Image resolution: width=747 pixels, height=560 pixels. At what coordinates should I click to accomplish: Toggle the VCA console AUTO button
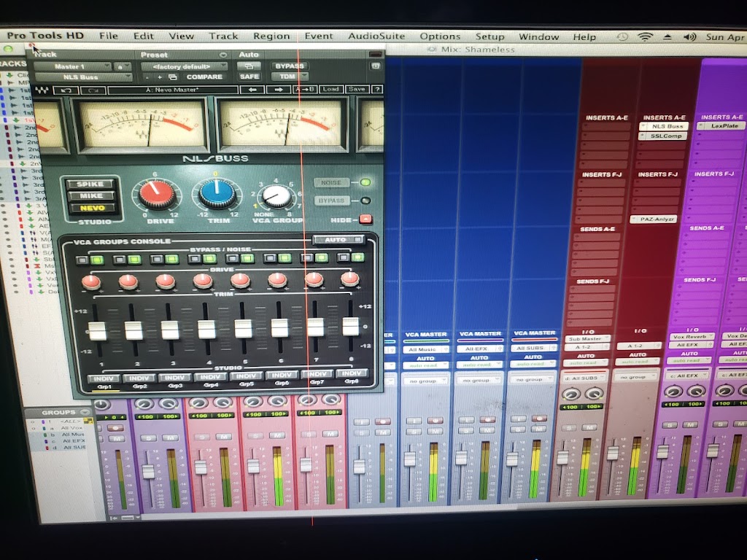pyautogui.click(x=337, y=239)
